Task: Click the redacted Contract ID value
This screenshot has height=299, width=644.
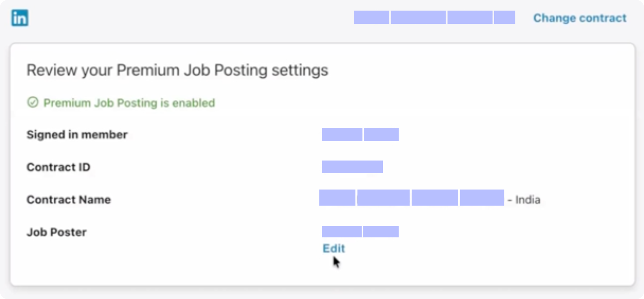Action: click(x=352, y=166)
